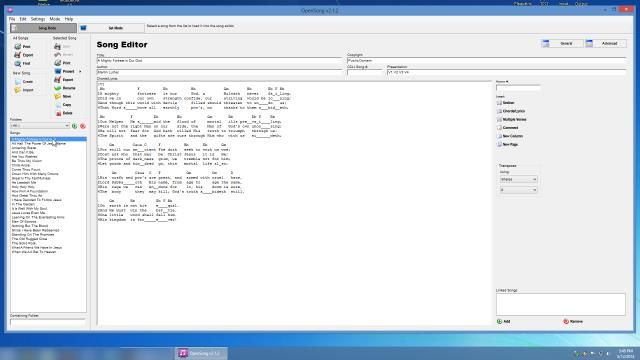640x360 pixels.
Task: Show the General song editor tab
Action: [562, 43]
